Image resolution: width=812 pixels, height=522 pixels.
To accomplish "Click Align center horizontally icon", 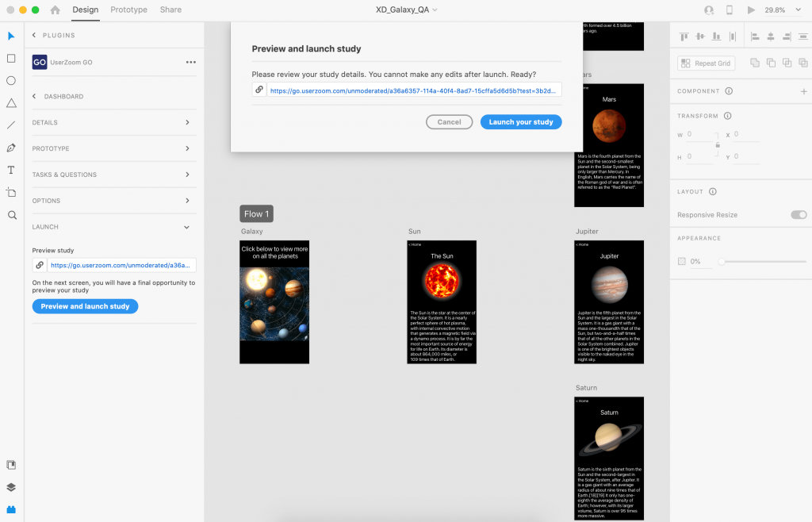I will pyautogui.click(x=771, y=36).
